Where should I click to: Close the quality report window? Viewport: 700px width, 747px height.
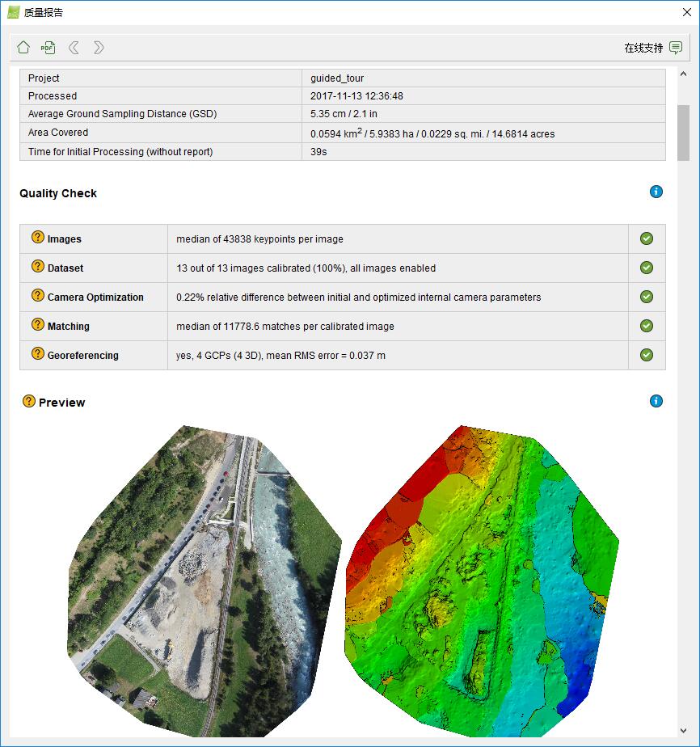pyautogui.click(x=686, y=12)
